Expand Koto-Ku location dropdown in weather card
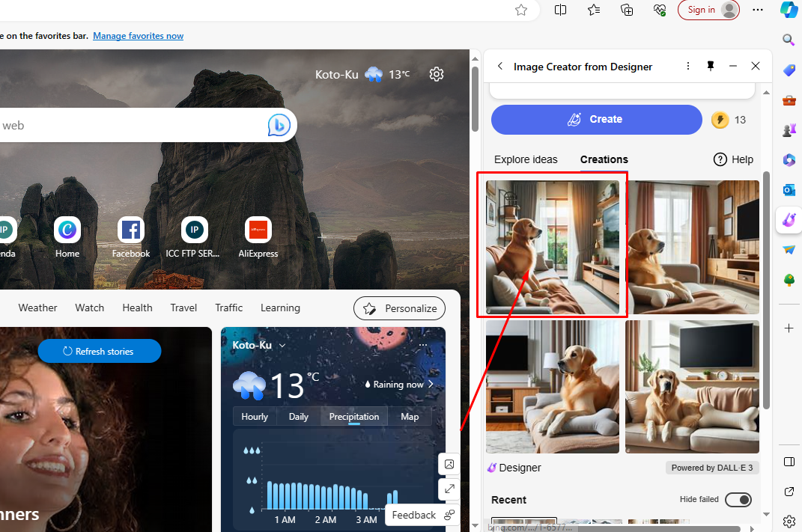 282,346
